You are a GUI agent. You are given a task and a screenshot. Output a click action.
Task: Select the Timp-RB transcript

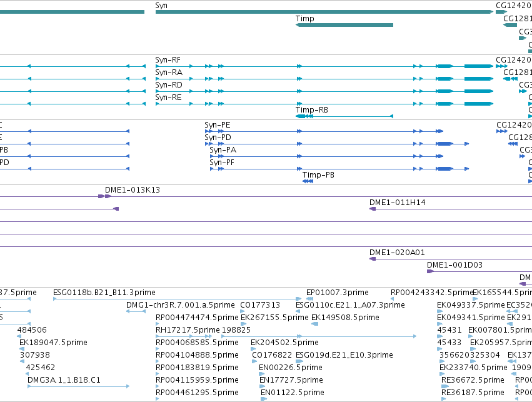pyautogui.click(x=344, y=116)
